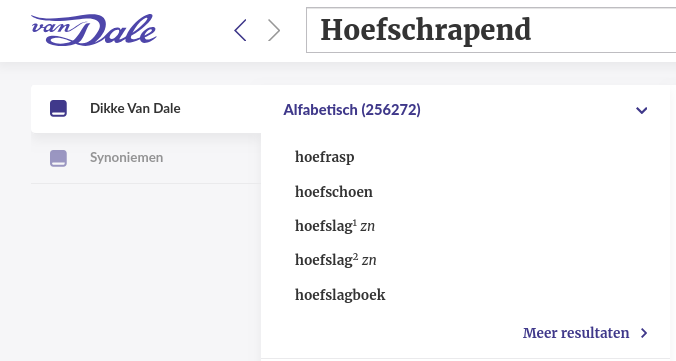Switch to the Synoniemen tab
Image resolution: width=676 pixels, height=361 pixels.
[146, 158]
